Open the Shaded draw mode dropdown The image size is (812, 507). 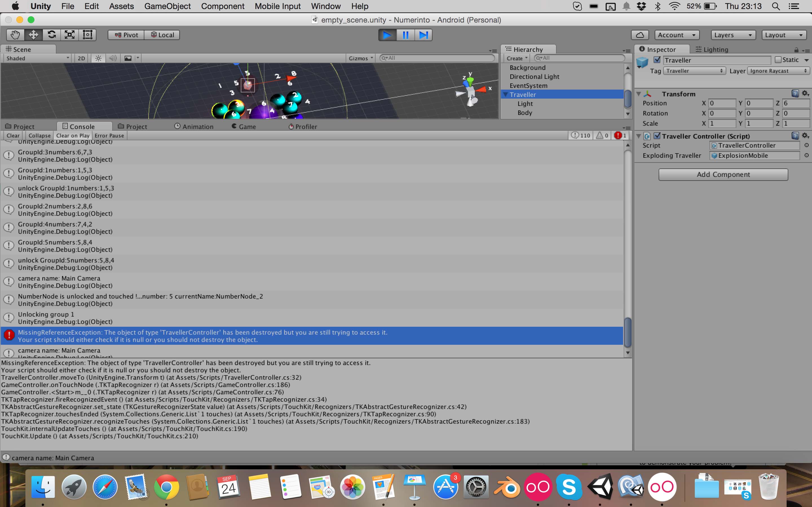pyautogui.click(x=36, y=58)
